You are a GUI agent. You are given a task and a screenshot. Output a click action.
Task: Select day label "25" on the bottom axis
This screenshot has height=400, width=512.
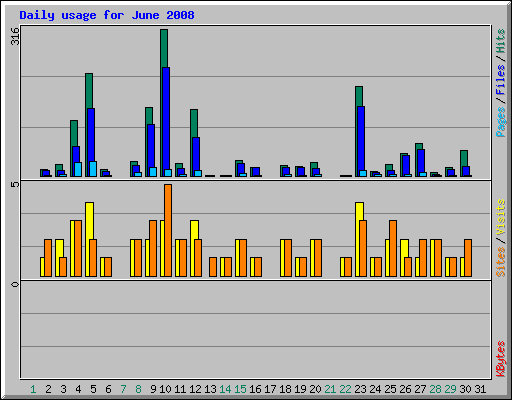point(390,389)
